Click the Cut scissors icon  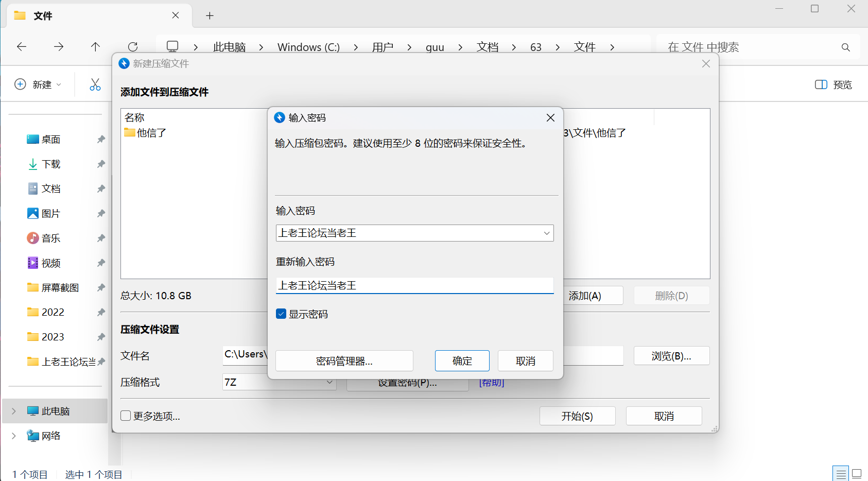[x=95, y=84]
